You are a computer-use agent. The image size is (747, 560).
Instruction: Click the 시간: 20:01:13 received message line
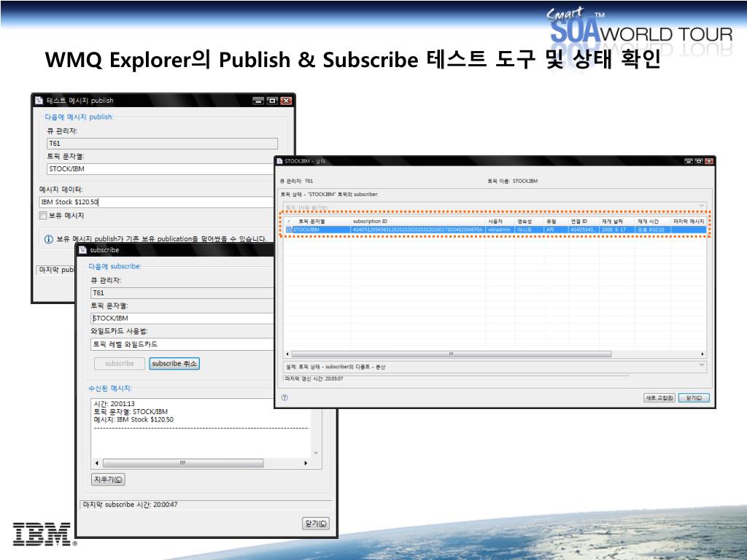click(115, 404)
